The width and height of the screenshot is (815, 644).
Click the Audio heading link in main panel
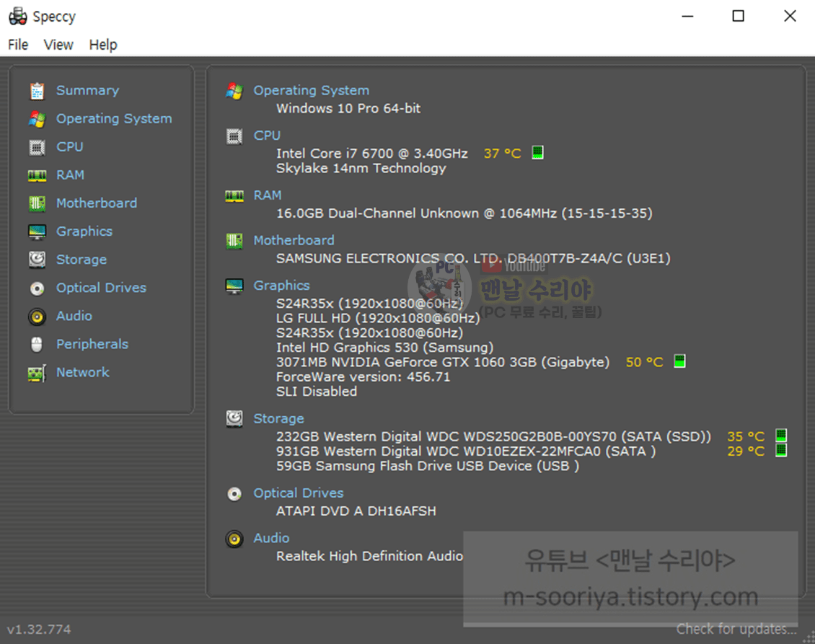click(x=271, y=539)
